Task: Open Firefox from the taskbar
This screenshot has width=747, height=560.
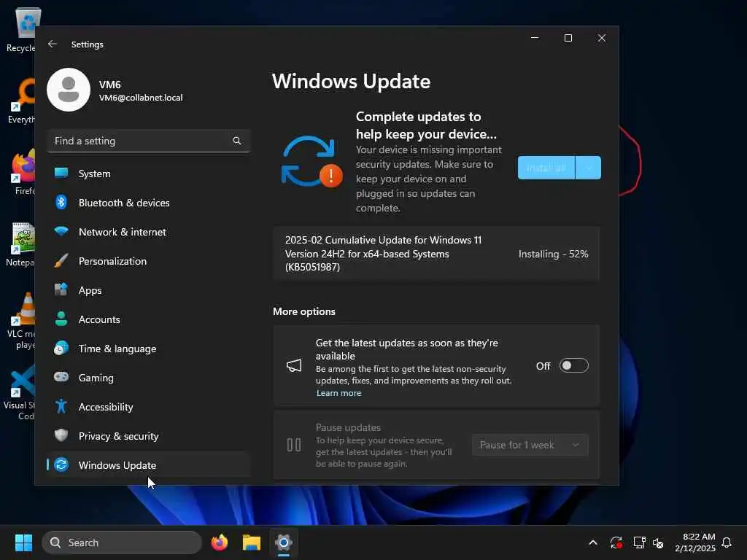Action: click(x=220, y=542)
